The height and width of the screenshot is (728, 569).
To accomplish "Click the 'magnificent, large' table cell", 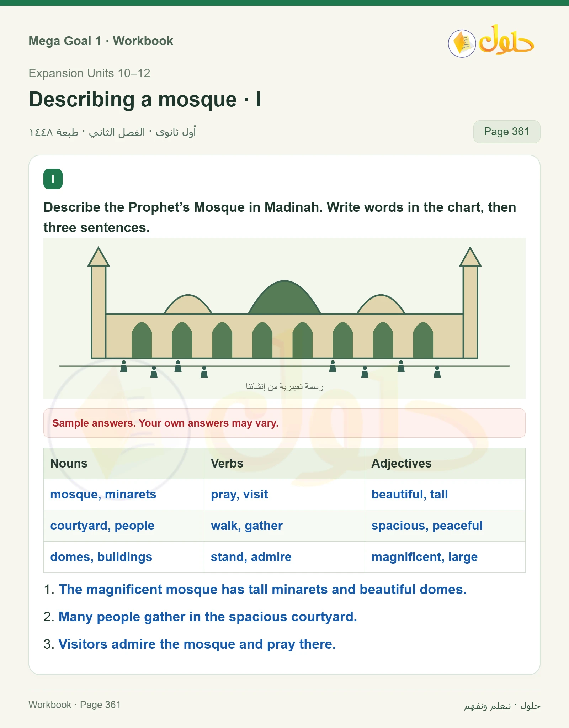I will [445, 557].
